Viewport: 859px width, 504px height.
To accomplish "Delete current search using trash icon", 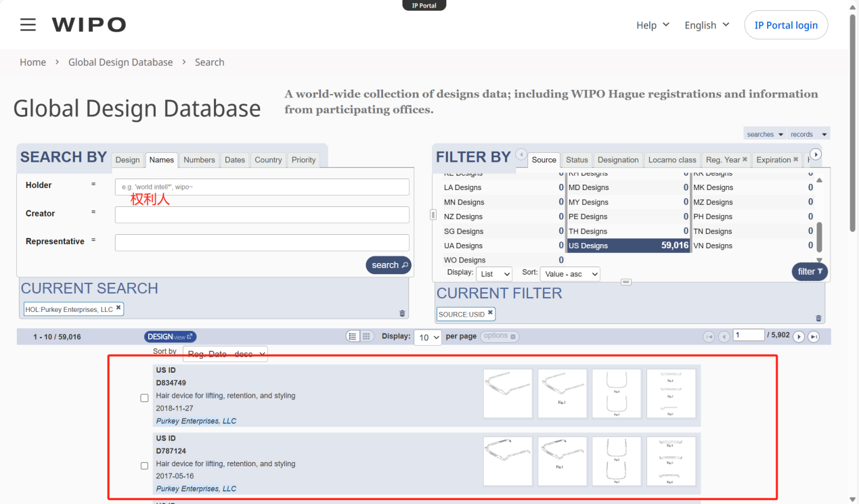I will pos(402,313).
